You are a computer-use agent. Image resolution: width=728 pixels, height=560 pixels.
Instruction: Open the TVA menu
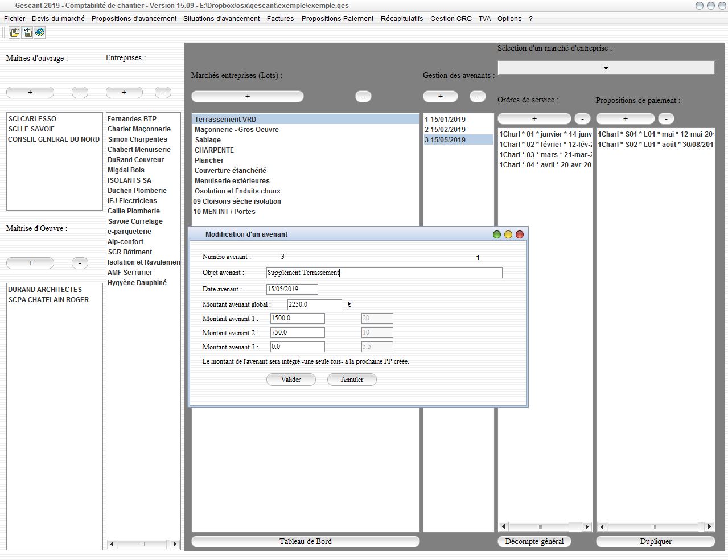(484, 19)
